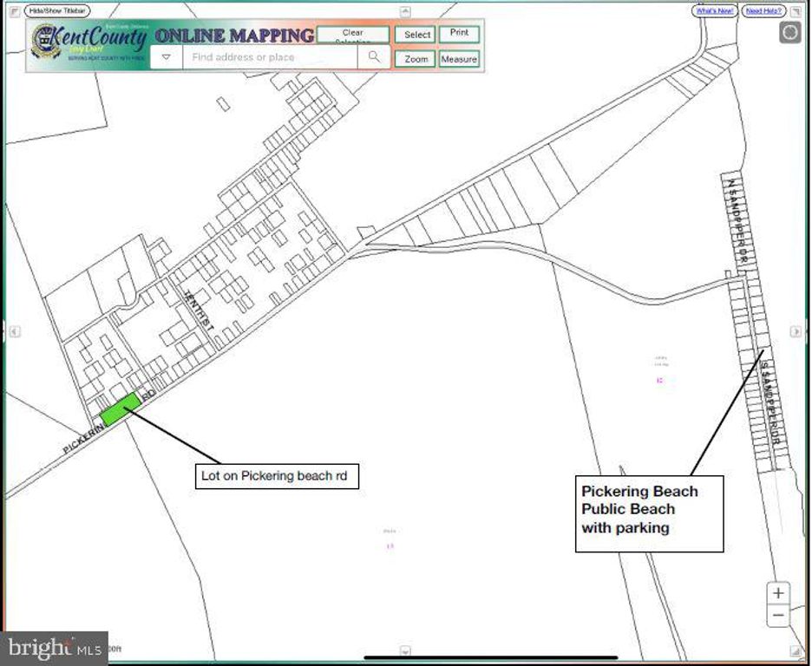Click the top-right corner panel icon
Viewport: 812px width, 666px height.
(796, 11)
